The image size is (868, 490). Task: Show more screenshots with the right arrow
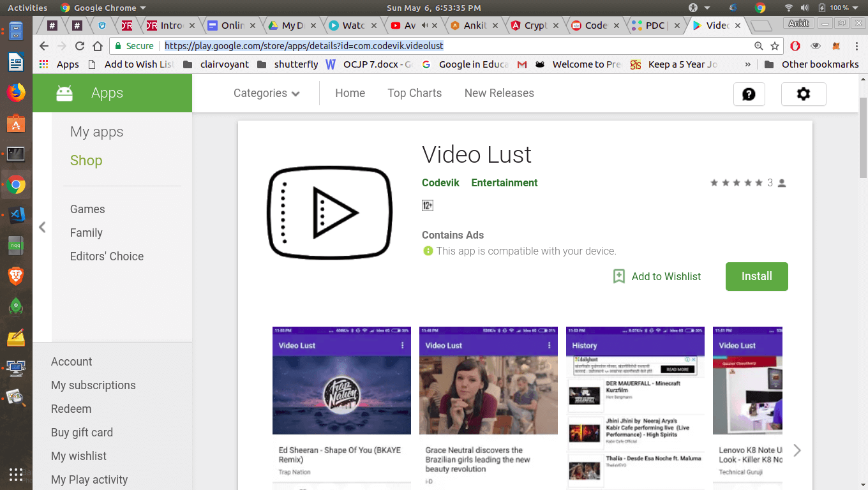point(797,450)
